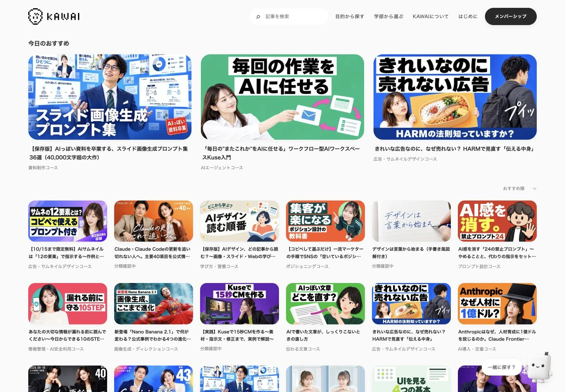Open the おすすめ順 sort dropdown
This screenshot has height=392, width=565.
(x=519, y=189)
